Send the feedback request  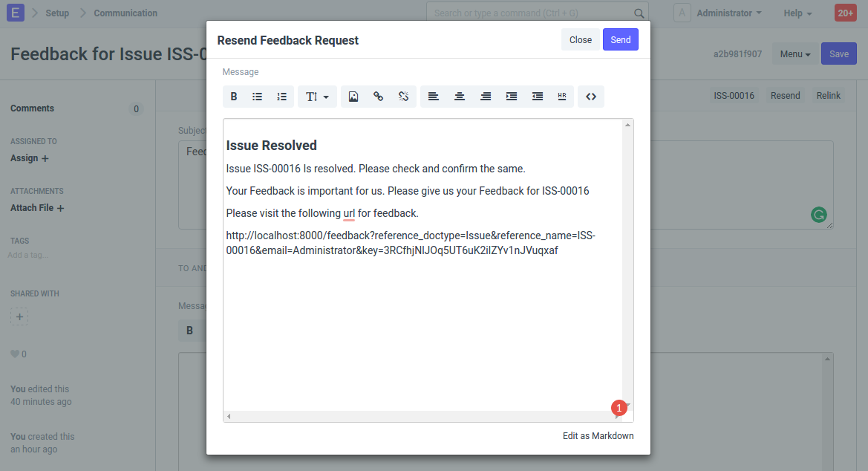620,40
